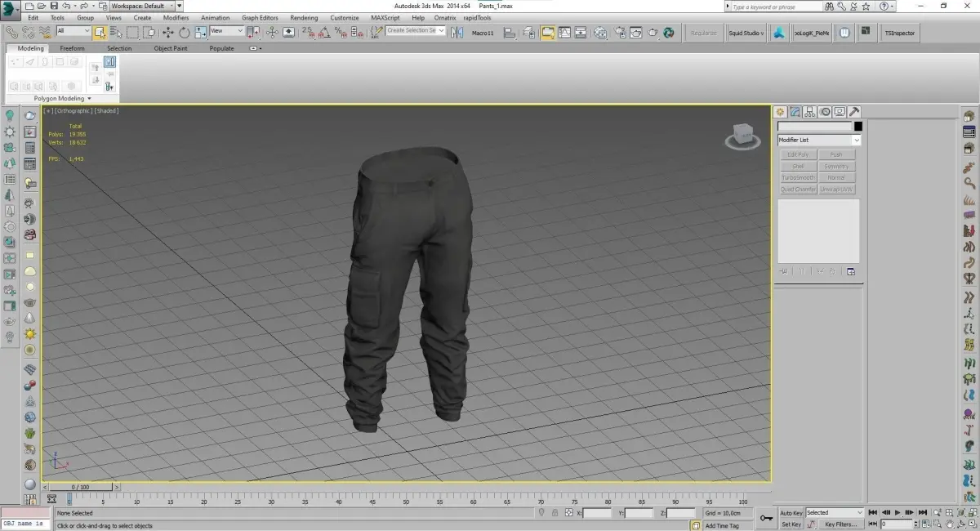
Task: Toggle the Percent Snap tool
Action: (x=341, y=33)
